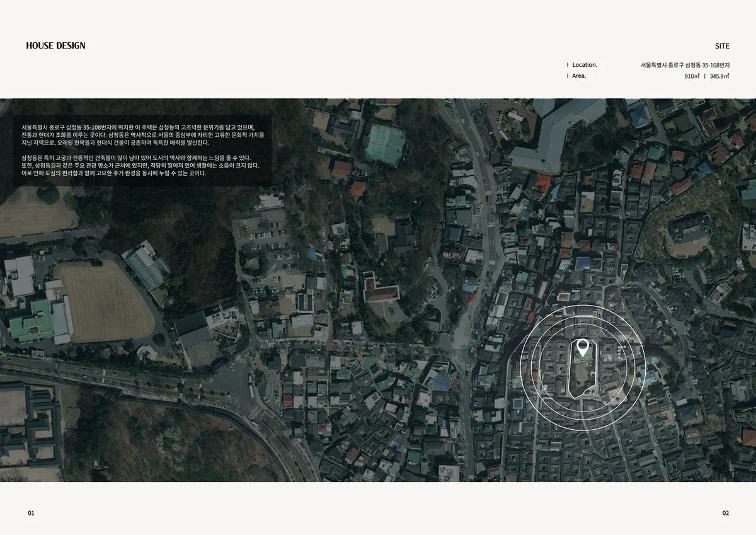Click the Korean site description text block
Image resolution: width=756 pixels, height=535 pixels.
(x=142, y=150)
